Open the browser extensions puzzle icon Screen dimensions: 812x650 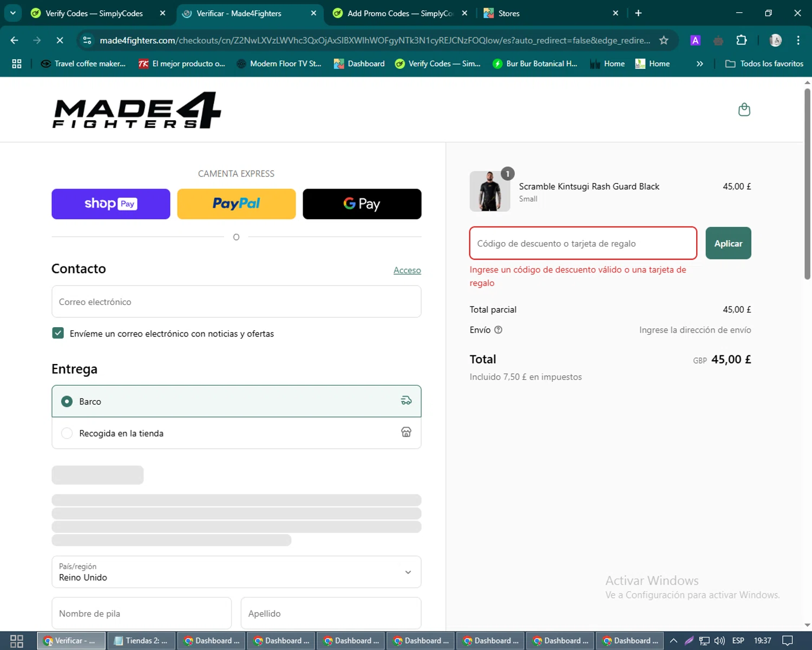coord(742,40)
